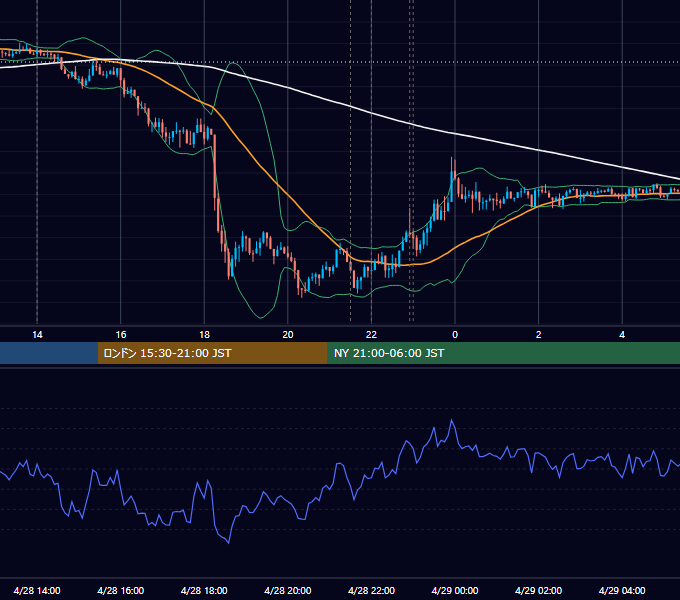
Task: Click the 4/28 16:00 label on the lower axis
Action: 121,590
